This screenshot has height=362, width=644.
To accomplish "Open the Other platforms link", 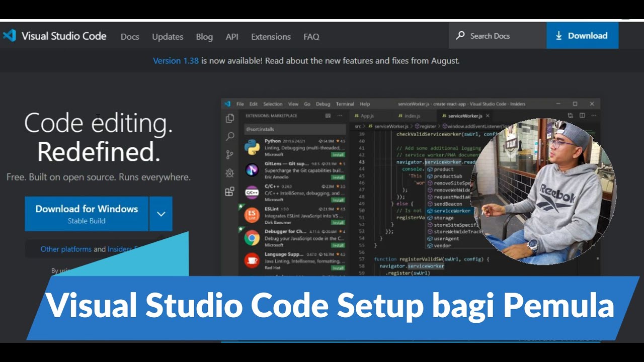I will (x=66, y=249).
